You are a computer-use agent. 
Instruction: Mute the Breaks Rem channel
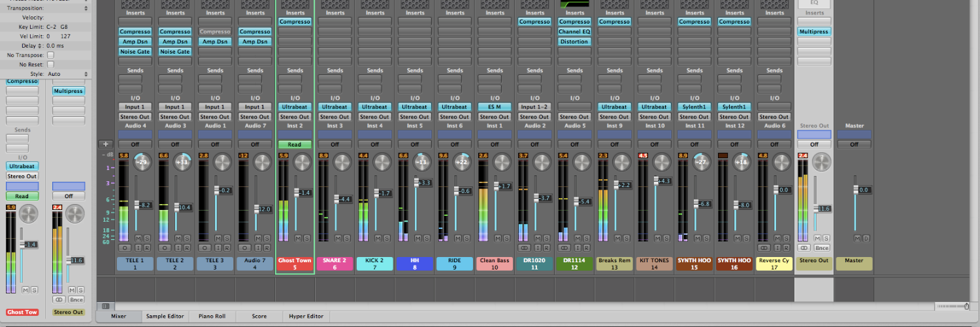[x=618, y=238]
